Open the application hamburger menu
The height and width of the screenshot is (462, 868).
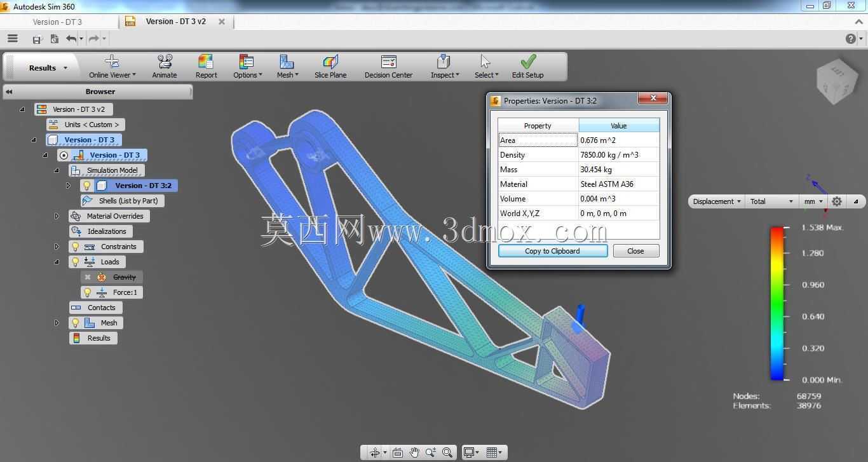point(12,39)
